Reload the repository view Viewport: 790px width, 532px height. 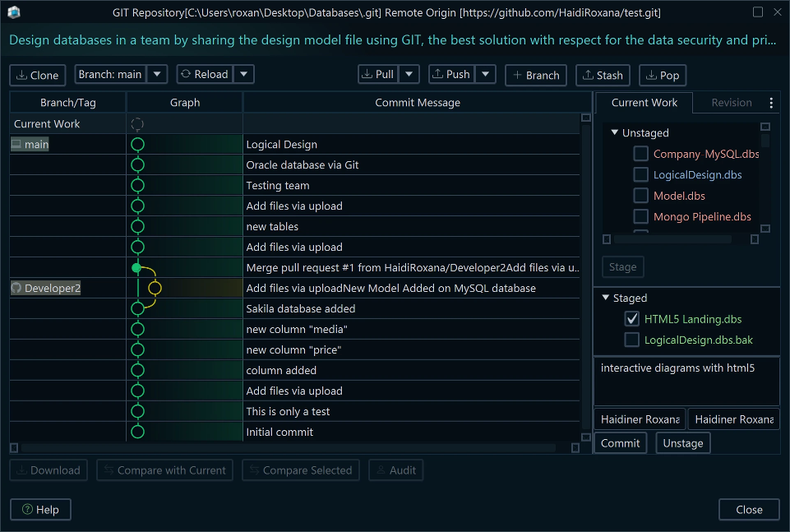(x=204, y=74)
